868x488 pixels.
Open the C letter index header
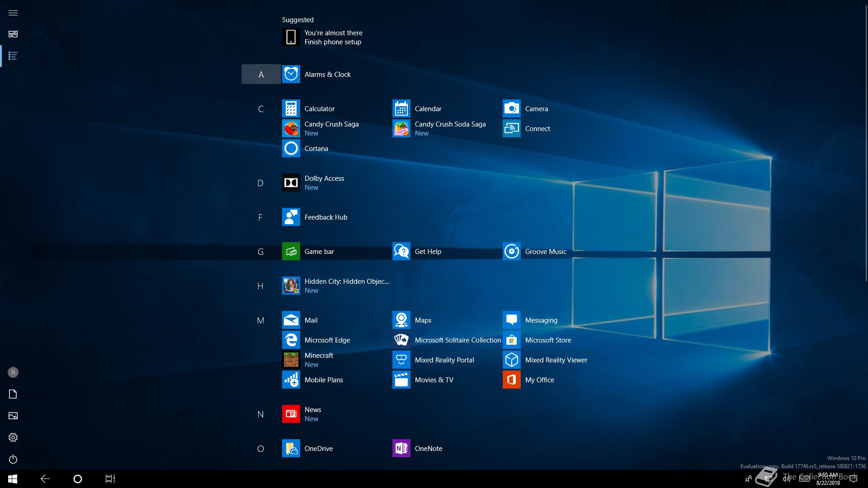261,109
